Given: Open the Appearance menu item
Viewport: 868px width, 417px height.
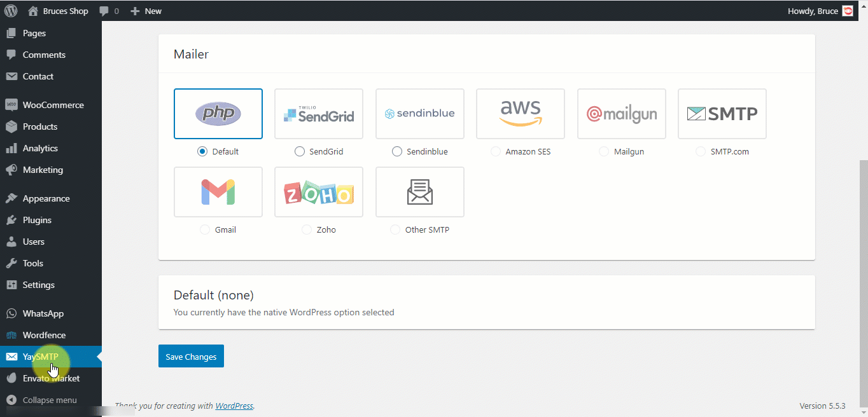Looking at the screenshot, I should (x=51, y=198).
